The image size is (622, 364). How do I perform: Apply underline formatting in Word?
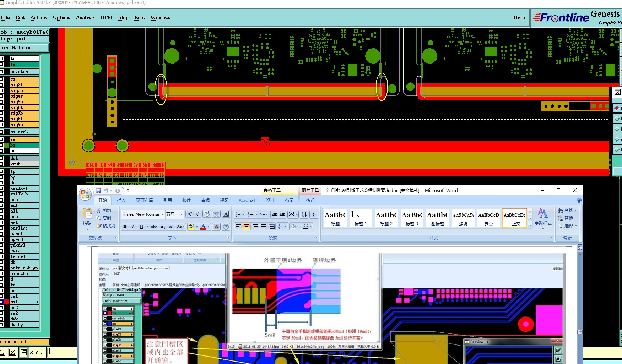pos(141,227)
